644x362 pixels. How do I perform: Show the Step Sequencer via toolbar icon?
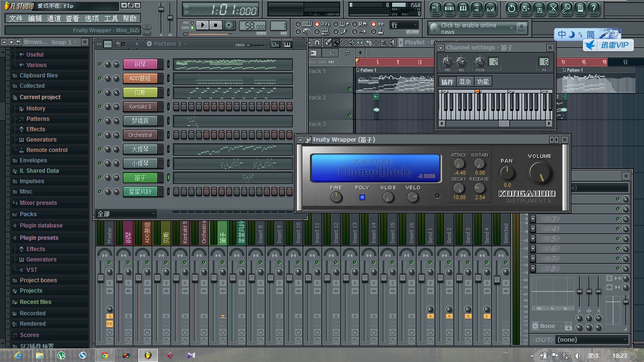click(x=449, y=8)
